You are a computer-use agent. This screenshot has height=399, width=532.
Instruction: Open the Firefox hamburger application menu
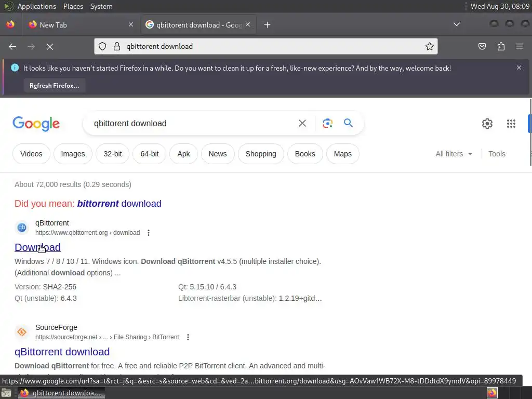coord(520,46)
